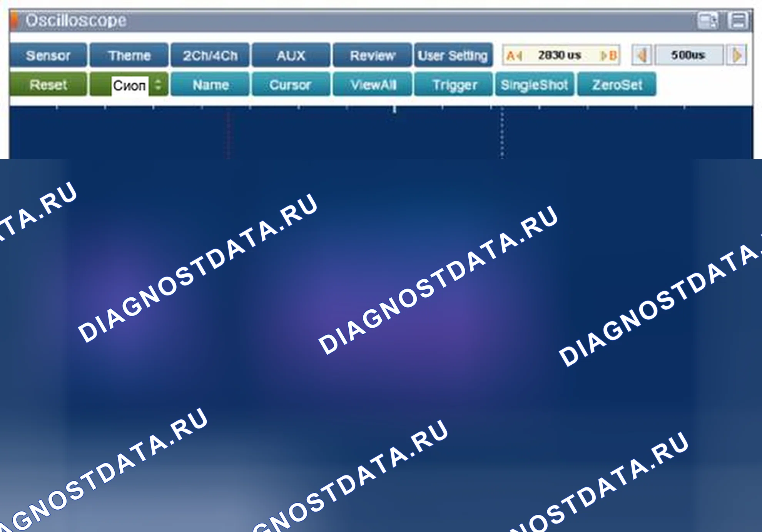The image size is (762, 532).
Task: Click the green Reset button
Action: (48, 85)
